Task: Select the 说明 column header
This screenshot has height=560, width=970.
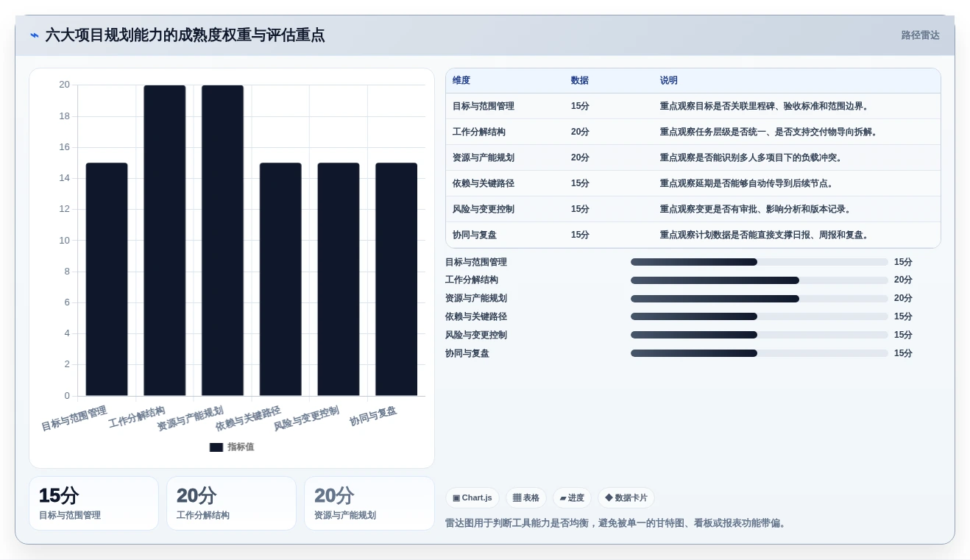Action: click(x=669, y=81)
